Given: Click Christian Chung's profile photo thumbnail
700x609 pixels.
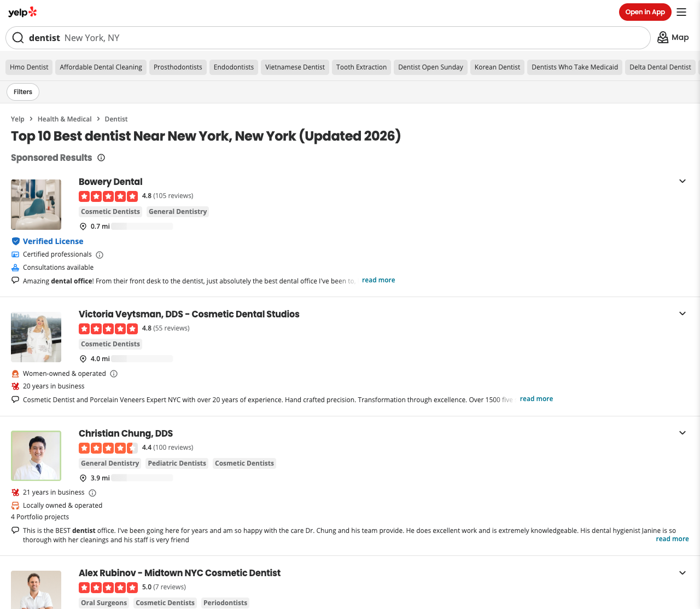Looking at the screenshot, I should click(36, 456).
